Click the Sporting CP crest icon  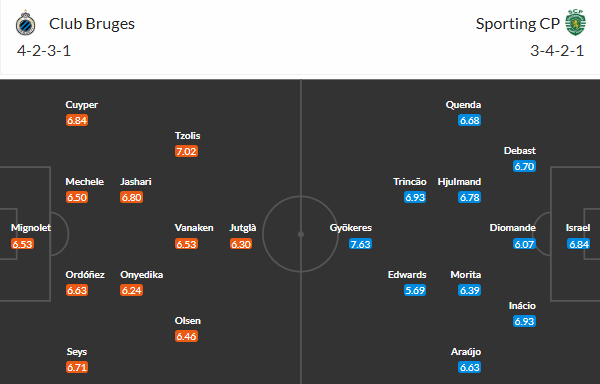pos(576,23)
